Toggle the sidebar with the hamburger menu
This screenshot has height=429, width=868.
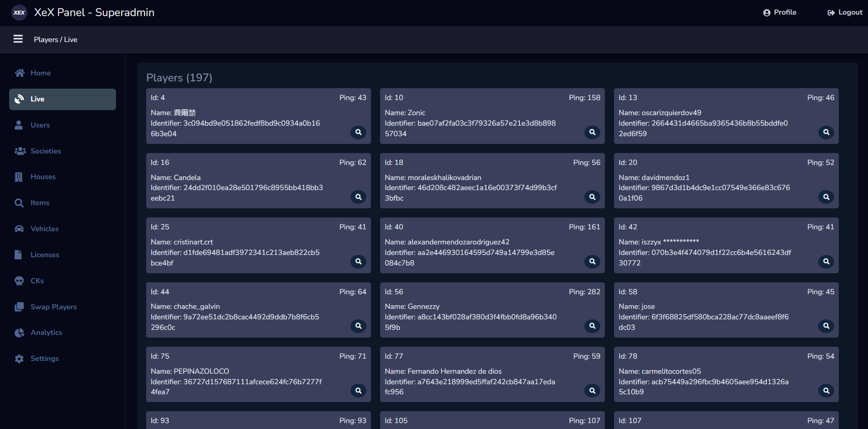tap(18, 39)
